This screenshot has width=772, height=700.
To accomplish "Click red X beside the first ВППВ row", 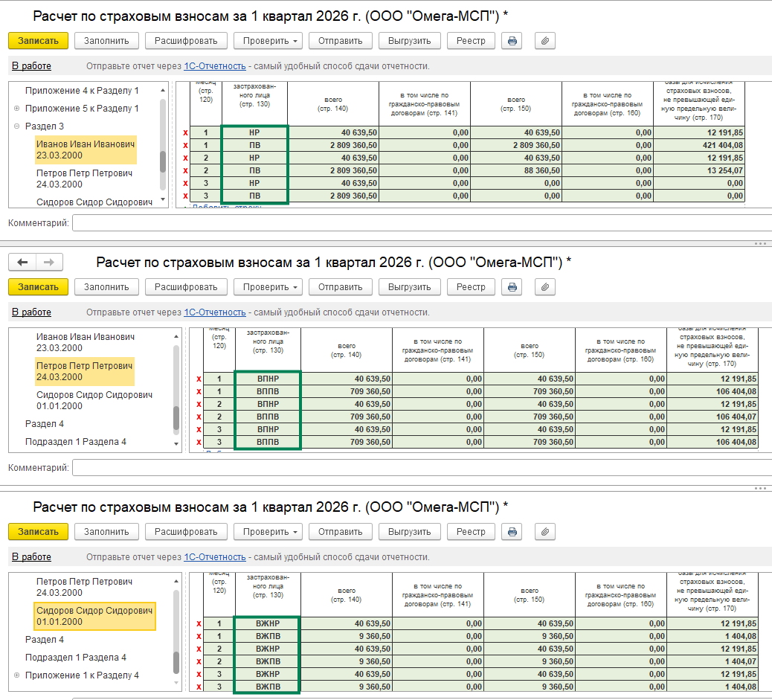I will [199, 391].
